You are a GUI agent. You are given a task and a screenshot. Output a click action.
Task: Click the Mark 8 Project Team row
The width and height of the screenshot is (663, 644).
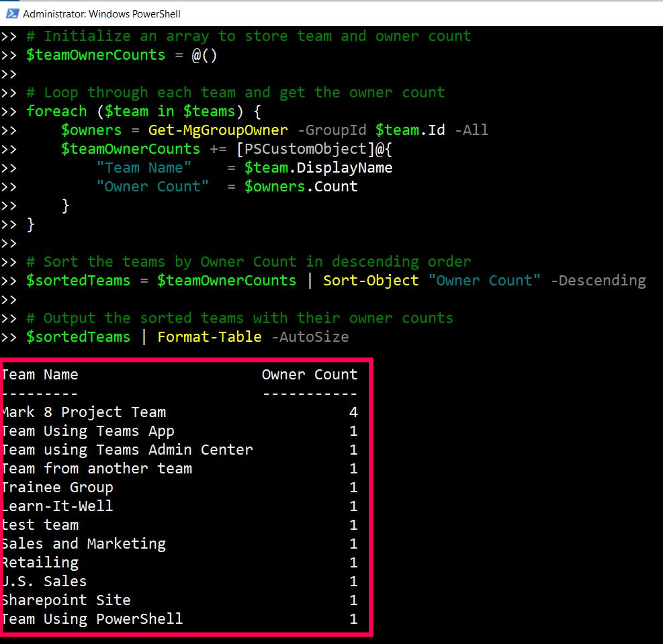point(84,412)
